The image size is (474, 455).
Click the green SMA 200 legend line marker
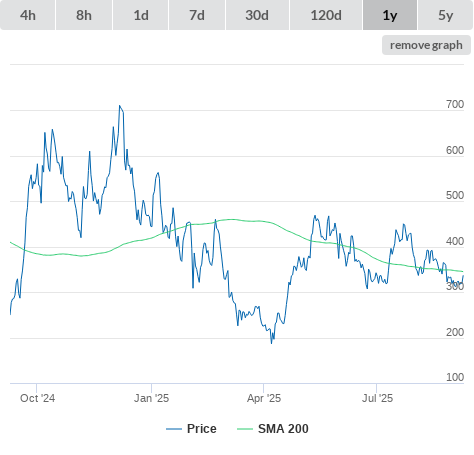tap(245, 429)
